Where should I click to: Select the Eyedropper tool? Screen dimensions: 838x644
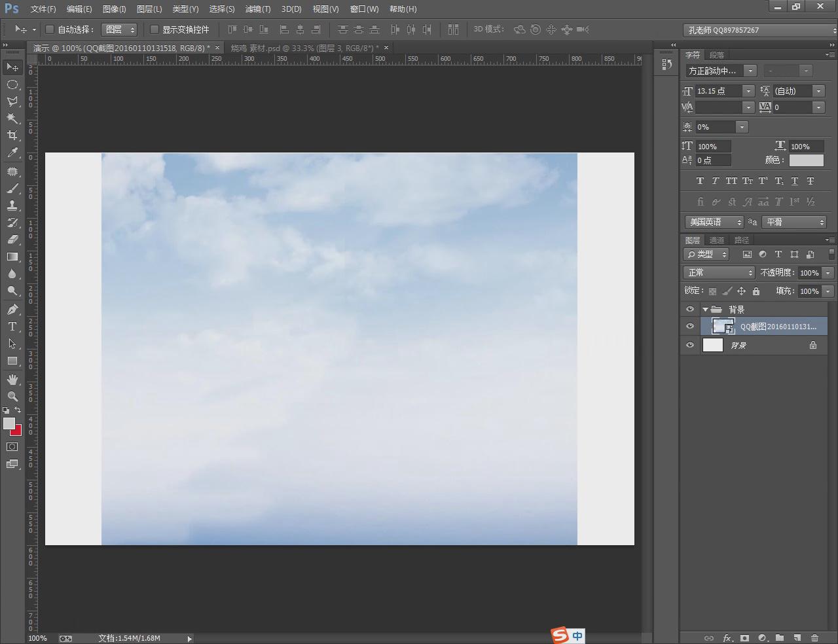click(x=12, y=153)
